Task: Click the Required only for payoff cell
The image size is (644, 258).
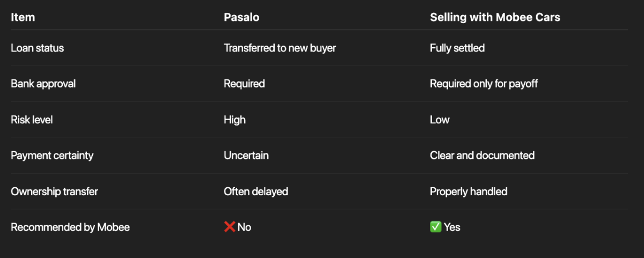Action: (484, 84)
